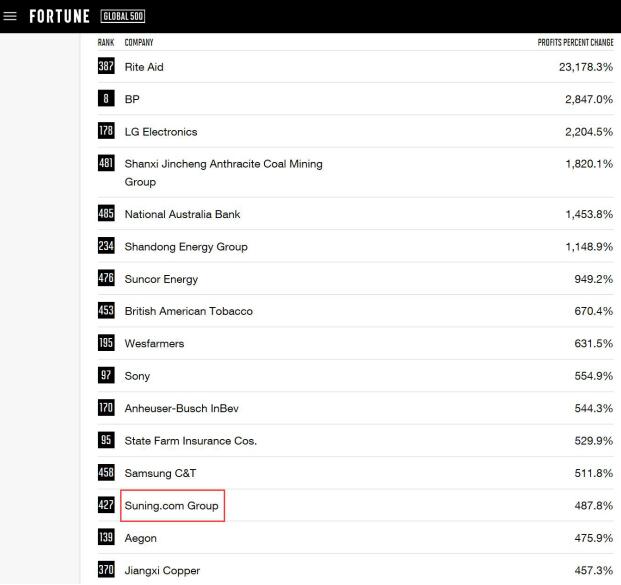Open the hamburger navigation menu
The image size is (621, 585).
coord(10,16)
